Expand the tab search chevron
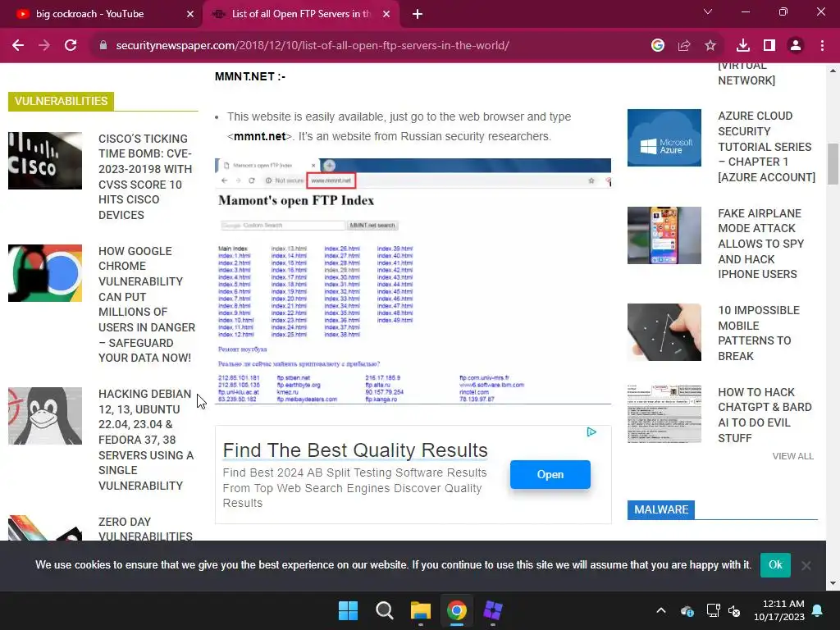840x630 pixels. 708,11
